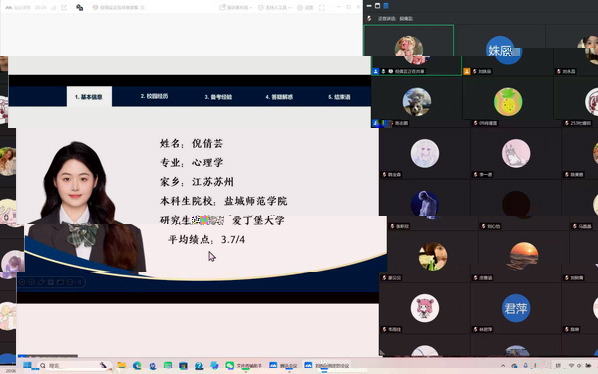Expand the 演讲者布局 dropdown

point(235,7)
